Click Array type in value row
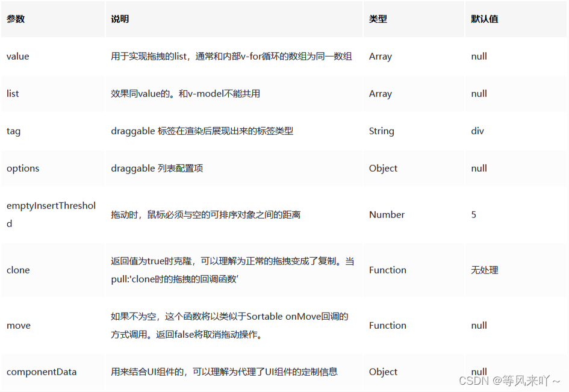The height and width of the screenshot is (392, 569). click(381, 56)
